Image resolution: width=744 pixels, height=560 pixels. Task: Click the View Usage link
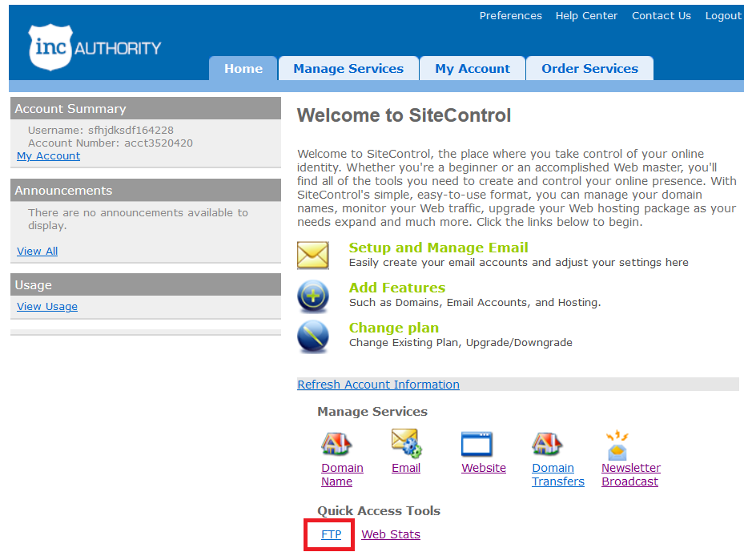click(x=47, y=307)
